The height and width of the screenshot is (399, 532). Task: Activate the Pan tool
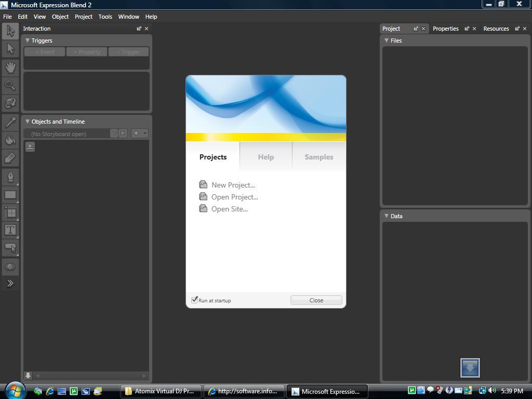(9, 68)
